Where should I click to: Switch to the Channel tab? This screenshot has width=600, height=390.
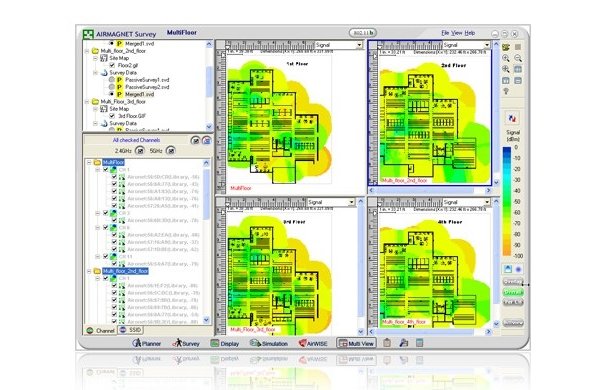(100, 330)
